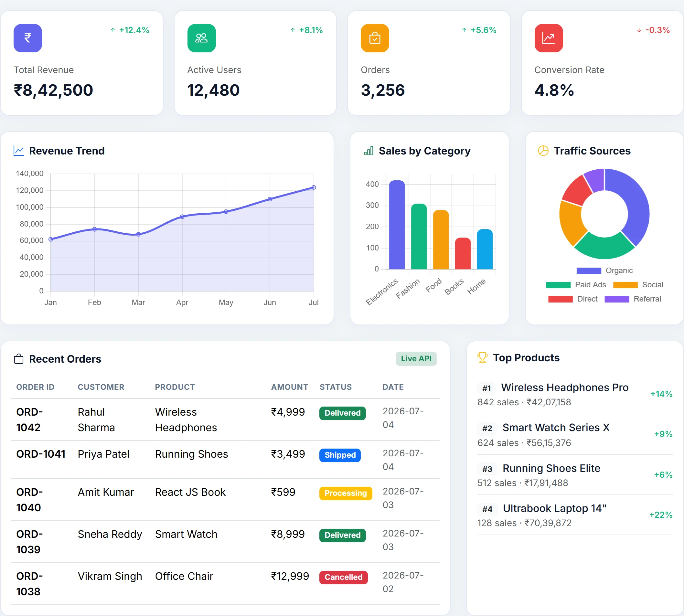Toggle the Paid Ads legend swatch
684x616 pixels.
[558, 285]
